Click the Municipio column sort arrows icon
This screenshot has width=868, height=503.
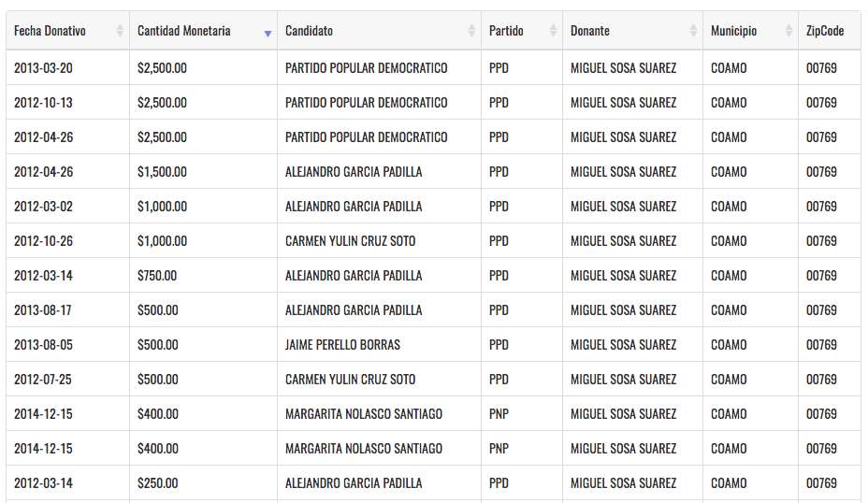pyautogui.click(x=788, y=31)
